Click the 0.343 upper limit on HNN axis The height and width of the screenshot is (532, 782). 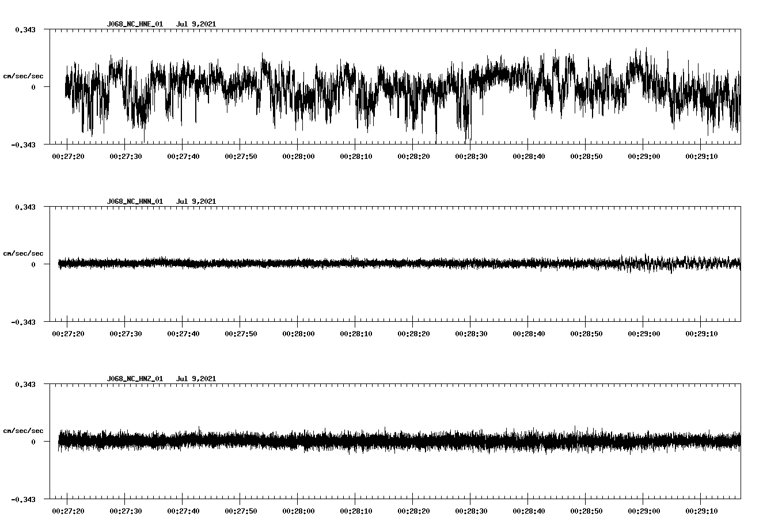[x=25, y=207]
